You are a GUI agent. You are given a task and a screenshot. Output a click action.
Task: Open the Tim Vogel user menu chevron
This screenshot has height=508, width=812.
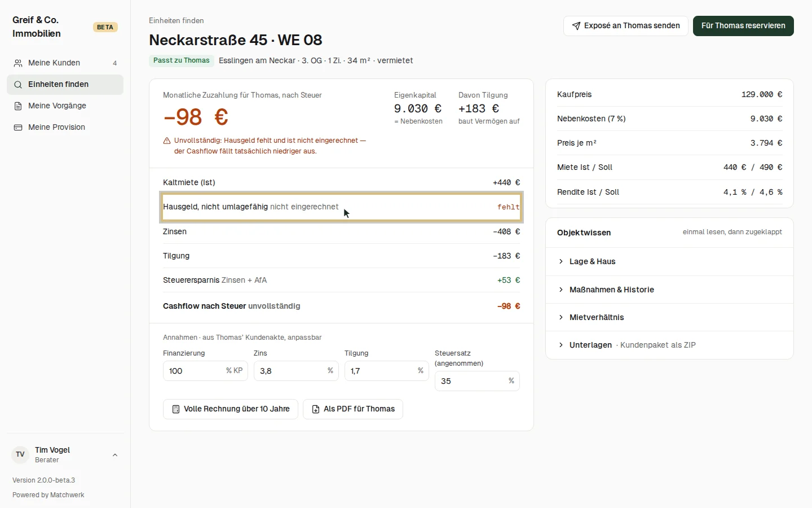tap(115, 455)
